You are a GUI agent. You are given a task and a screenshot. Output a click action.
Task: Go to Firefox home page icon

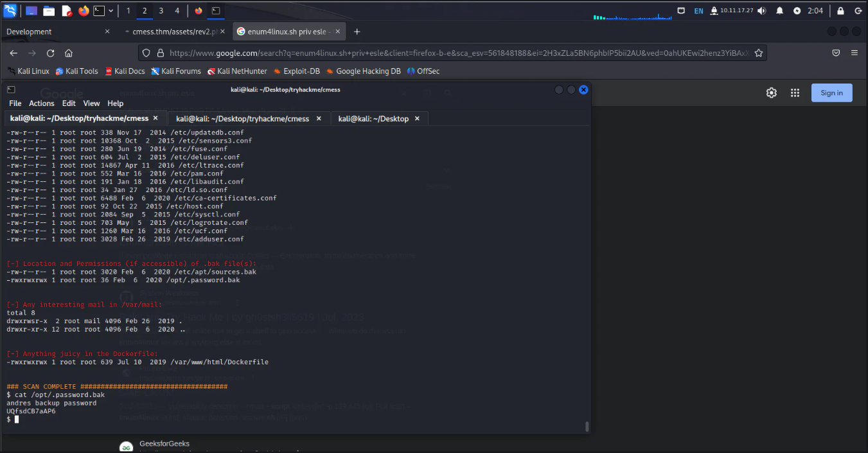pos(69,53)
